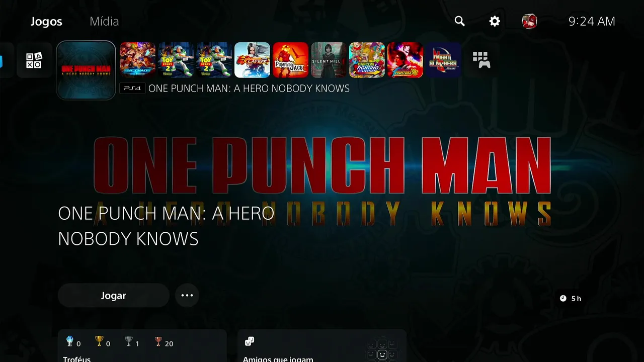Click the silver trophy icon
The width and height of the screenshot is (644, 362).
click(x=129, y=342)
